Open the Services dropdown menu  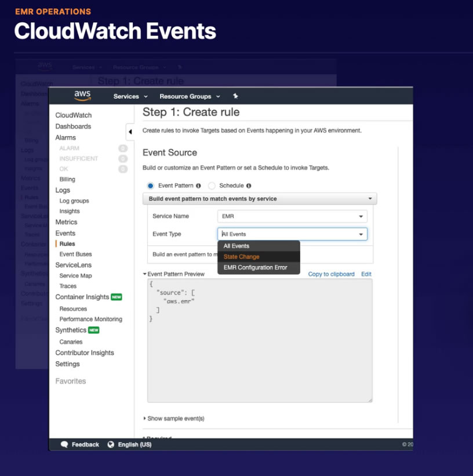[x=130, y=96]
